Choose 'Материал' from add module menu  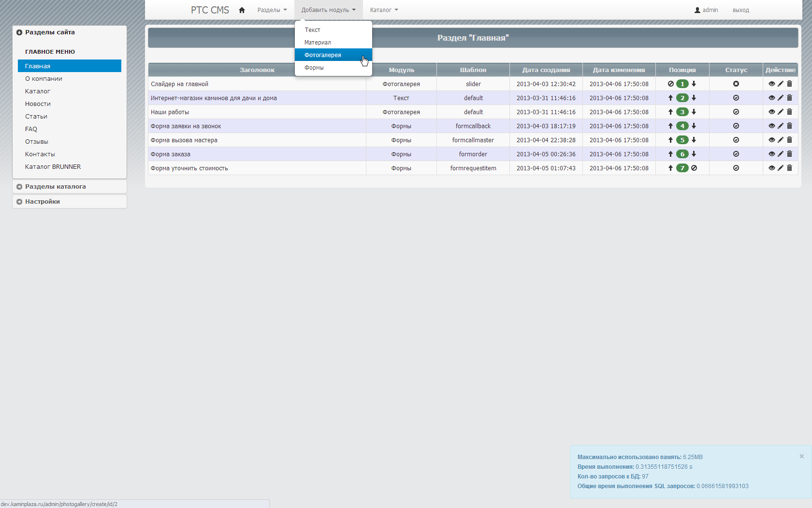point(333,43)
